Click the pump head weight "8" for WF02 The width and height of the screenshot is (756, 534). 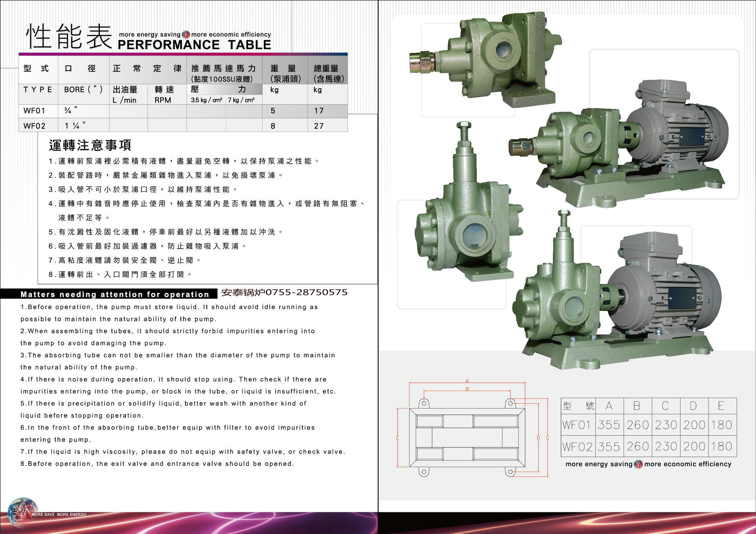pyautogui.click(x=273, y=126)
